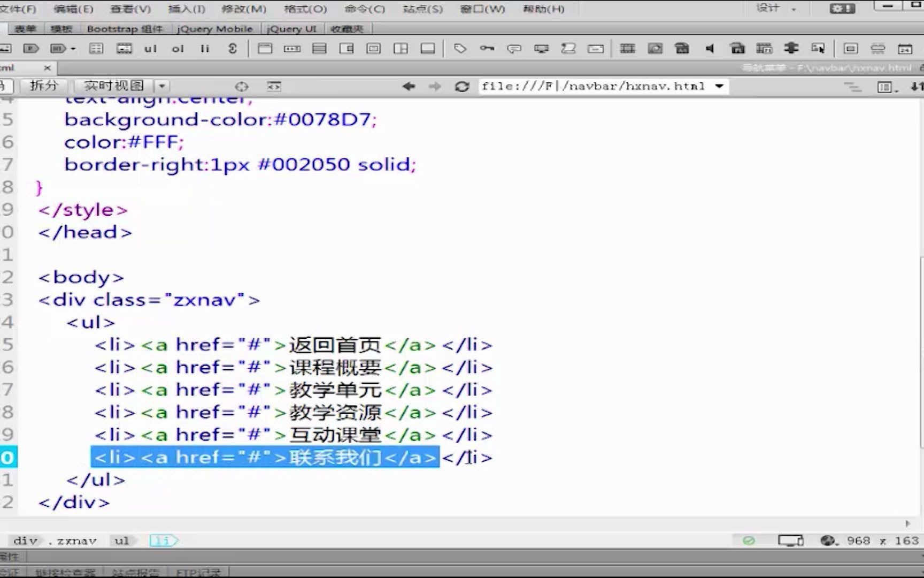
Task: Close the open html document tab
Action: [x=47, y=68]
